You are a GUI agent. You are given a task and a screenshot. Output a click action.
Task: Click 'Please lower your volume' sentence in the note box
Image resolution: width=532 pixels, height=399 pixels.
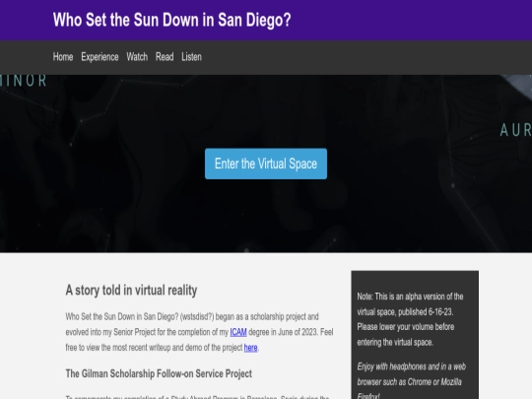(406, 335)
